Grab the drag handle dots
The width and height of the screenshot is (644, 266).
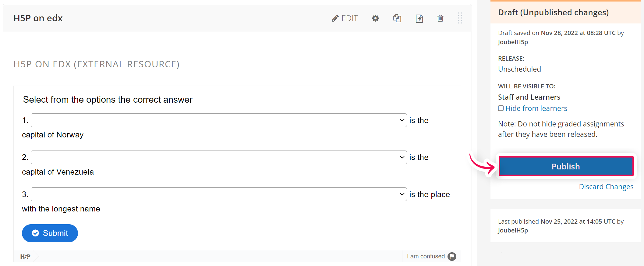coord(460,18)
